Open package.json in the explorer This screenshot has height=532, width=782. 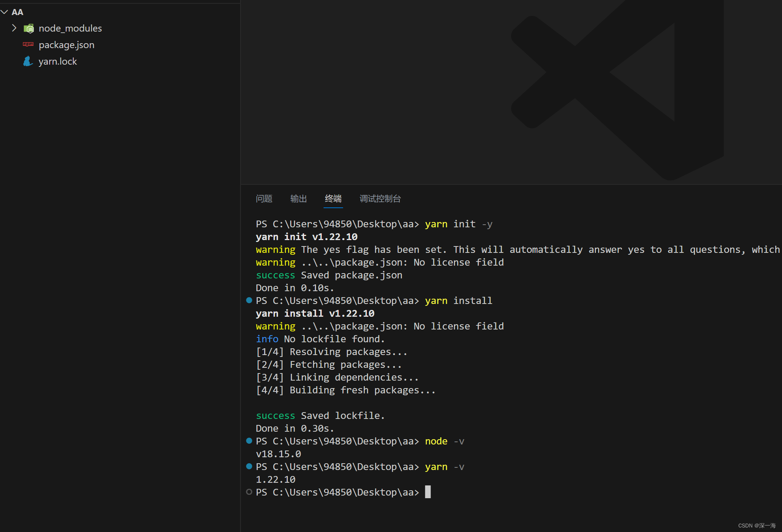click(67, 45)
